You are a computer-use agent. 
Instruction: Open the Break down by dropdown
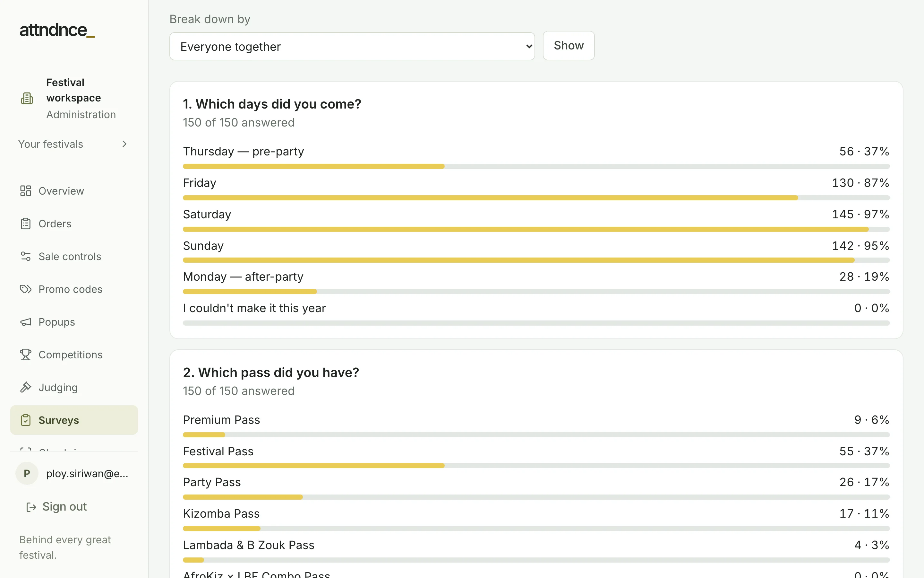point(352,46)
